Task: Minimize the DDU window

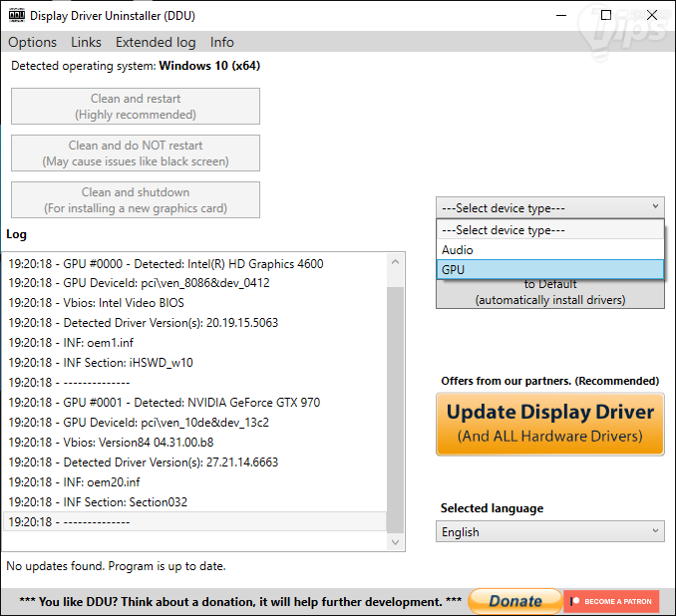Action: [561, 16]
